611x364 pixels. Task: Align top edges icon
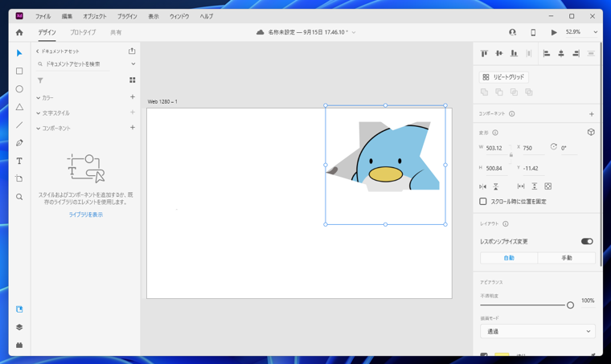(x=484, y=53)
